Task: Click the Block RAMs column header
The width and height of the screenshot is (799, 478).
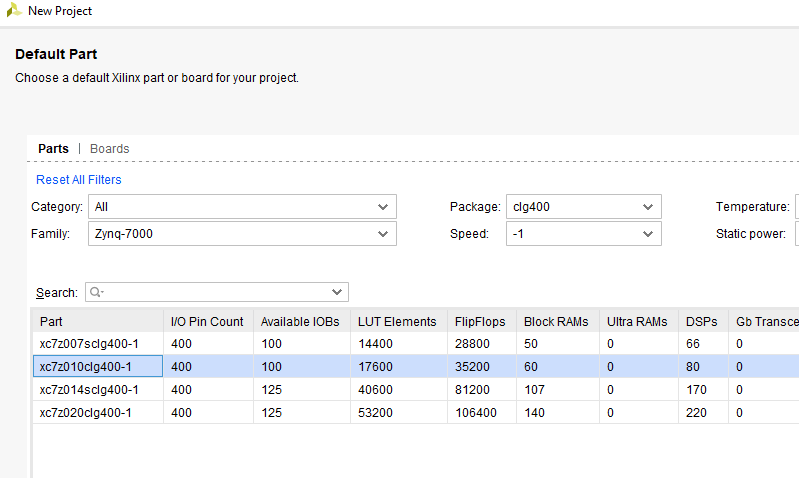Action: [x=558, y=322]
